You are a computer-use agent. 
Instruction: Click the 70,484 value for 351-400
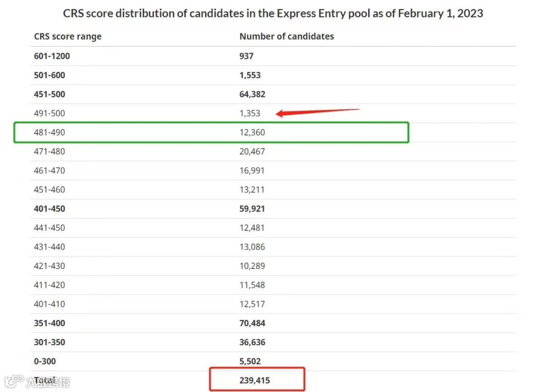pos(253,323)
